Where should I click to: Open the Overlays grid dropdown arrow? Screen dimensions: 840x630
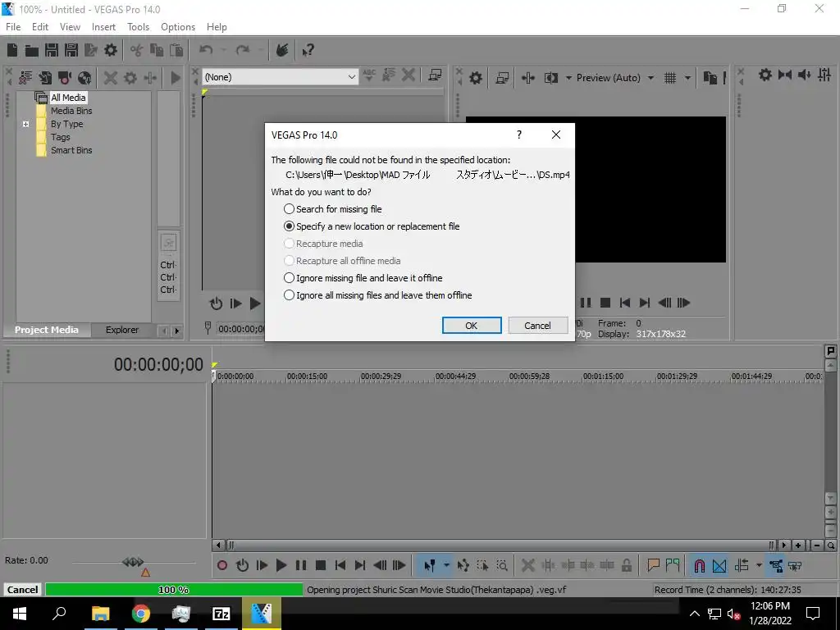click(687, 78)
